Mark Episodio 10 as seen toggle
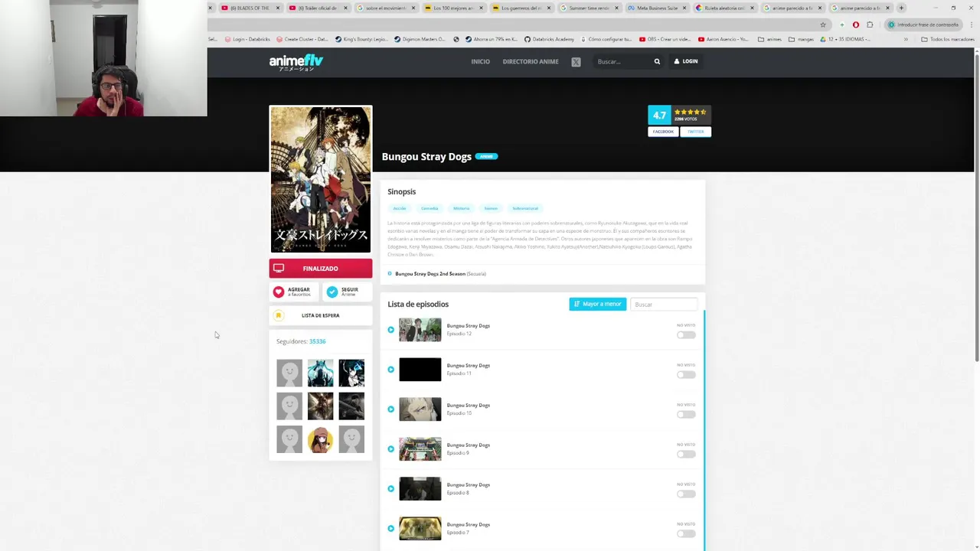Viewport: 980px width, 551px height. 686,414
